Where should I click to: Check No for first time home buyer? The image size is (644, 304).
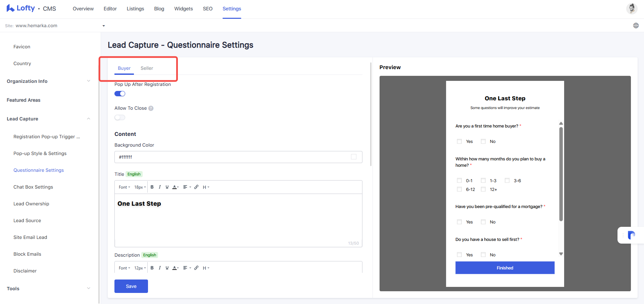tap(483, 142)
